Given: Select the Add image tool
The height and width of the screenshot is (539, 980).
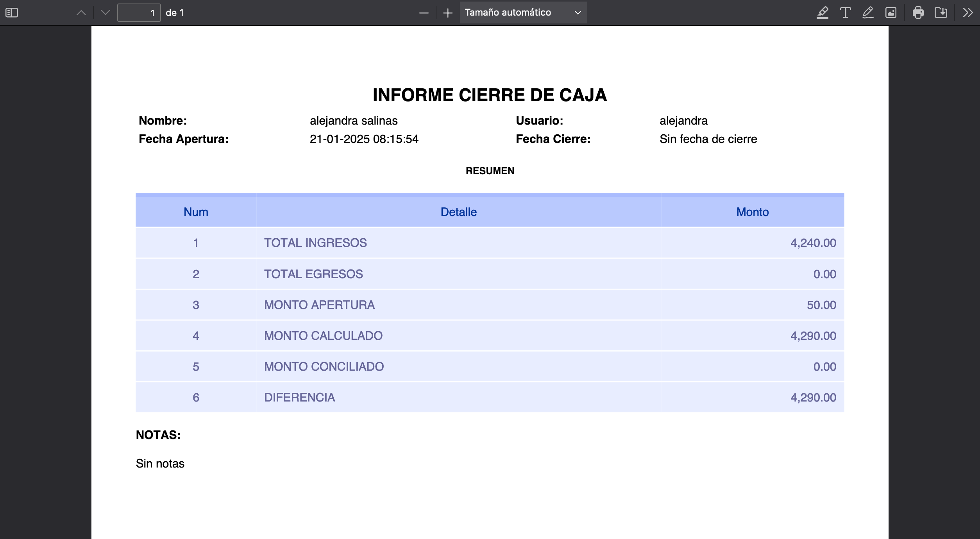Looking at the screenshot, I should pos(891,13).
